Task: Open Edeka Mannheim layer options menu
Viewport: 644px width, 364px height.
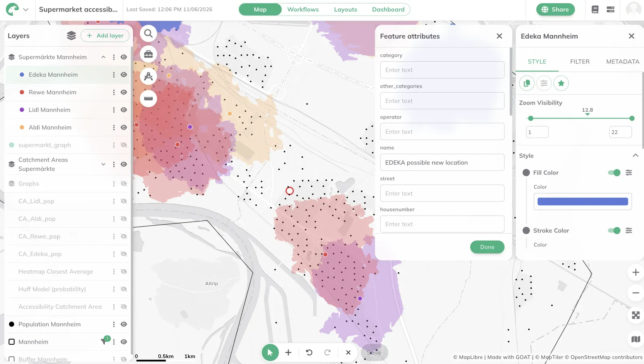Action: click(114, 75)
